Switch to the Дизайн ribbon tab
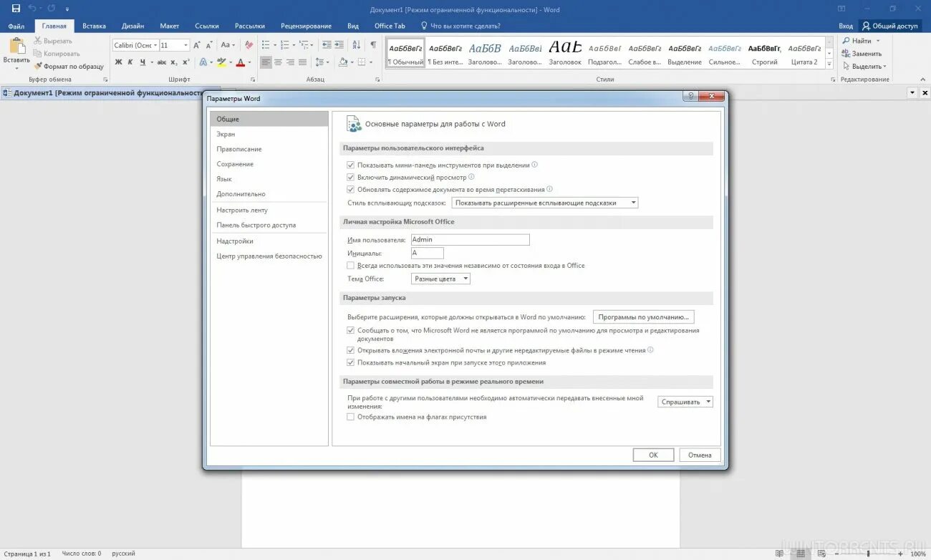This screenshot has height=560, width=931. (132, 26)
